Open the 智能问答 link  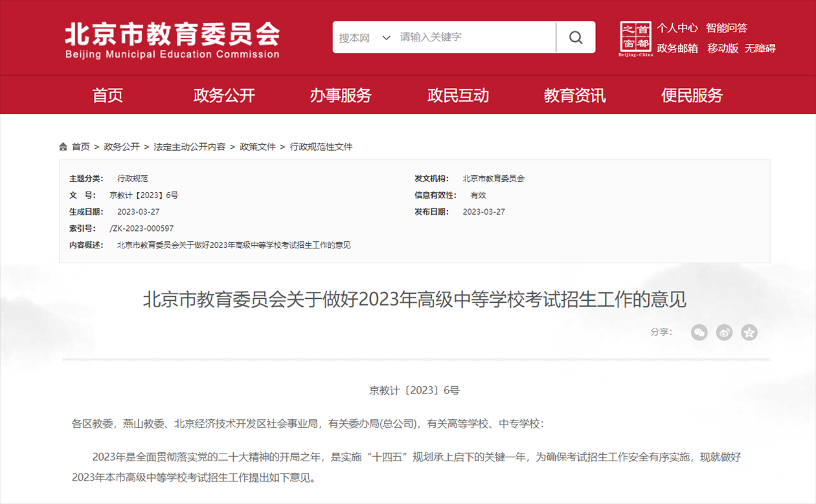(726, 28)
